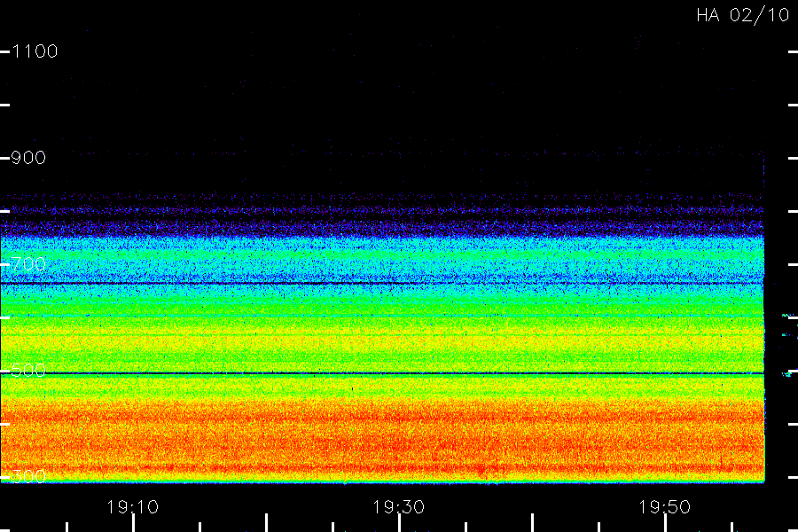This screenshot has width=798, height=532.
Task: Click the dark horizontal line near 500
Action: [382, 373]
